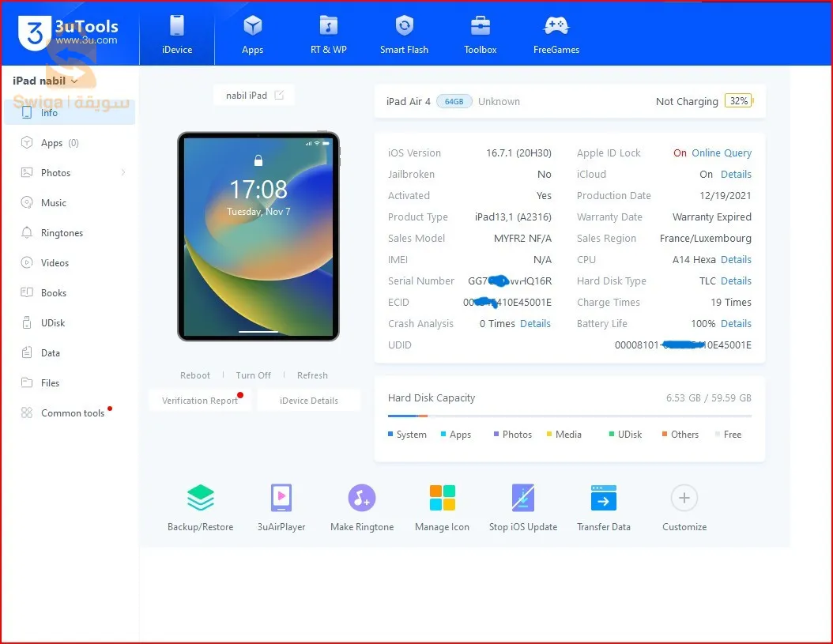Launch 3uAirPlayer from the shortcuts
This screenshot has height=644, width=833.
point(281,499)
